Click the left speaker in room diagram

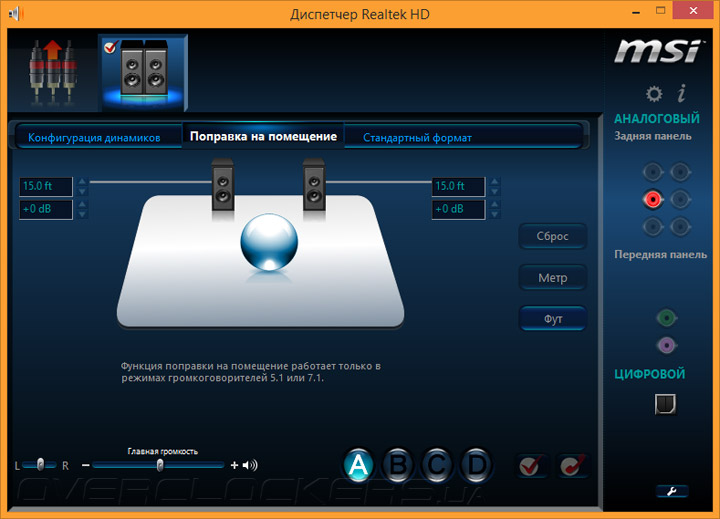(223, 185)
